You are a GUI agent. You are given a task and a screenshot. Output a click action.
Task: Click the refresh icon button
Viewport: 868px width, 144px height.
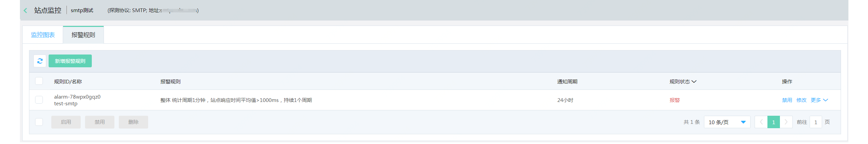pyautogui.click(x=40, y=61)
